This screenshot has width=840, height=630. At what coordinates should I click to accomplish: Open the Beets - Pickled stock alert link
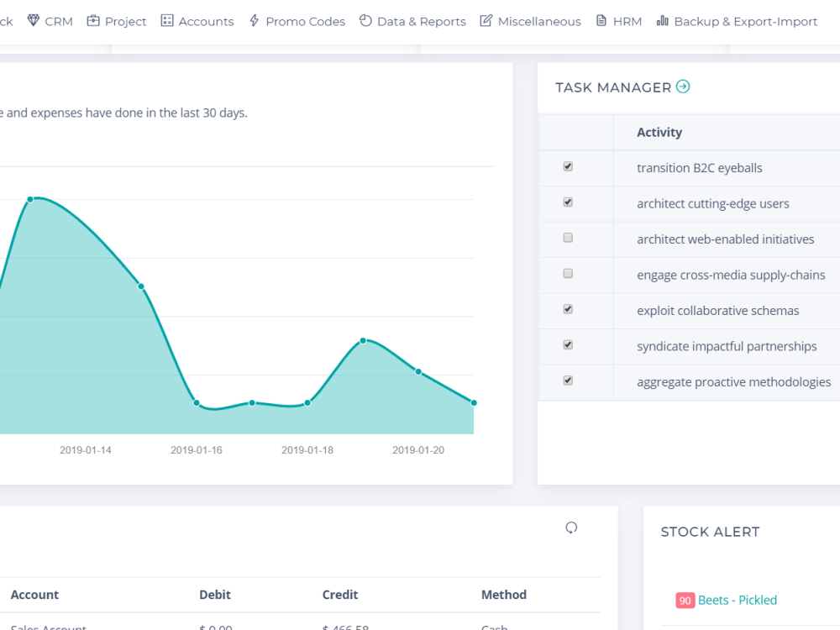tap(738, 600)
